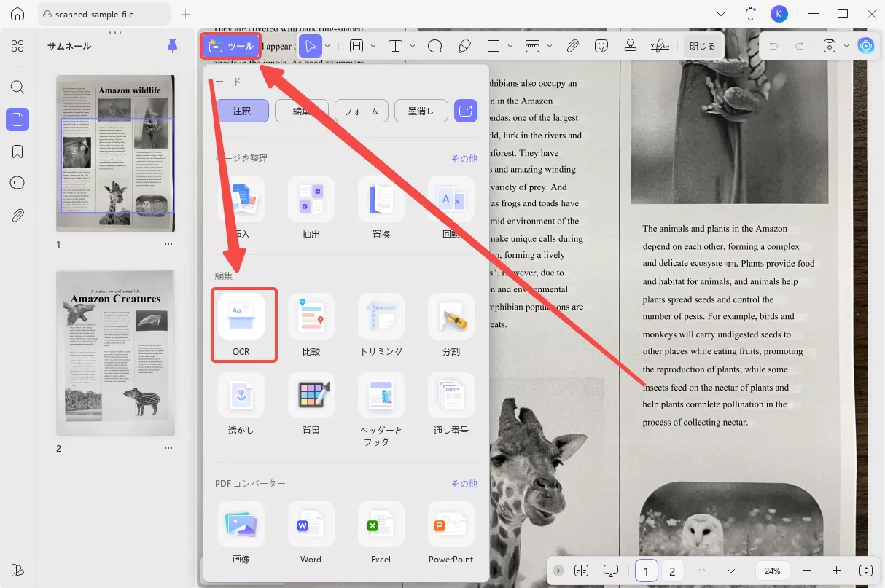
Task: Switch to フォーム form mode
Action: click(x=362, y=111)
